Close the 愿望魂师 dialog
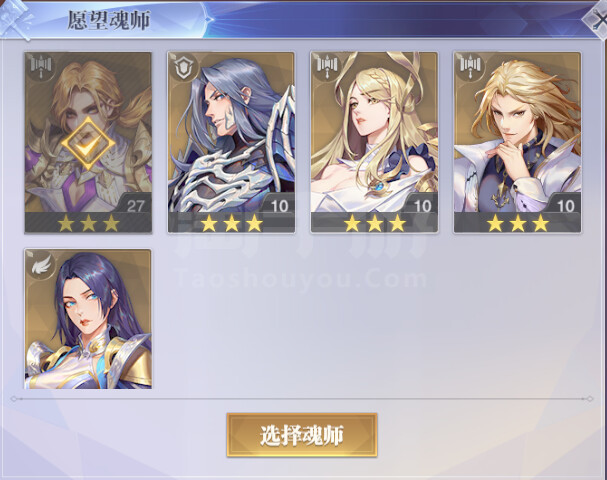 click(x=596, y=19)
